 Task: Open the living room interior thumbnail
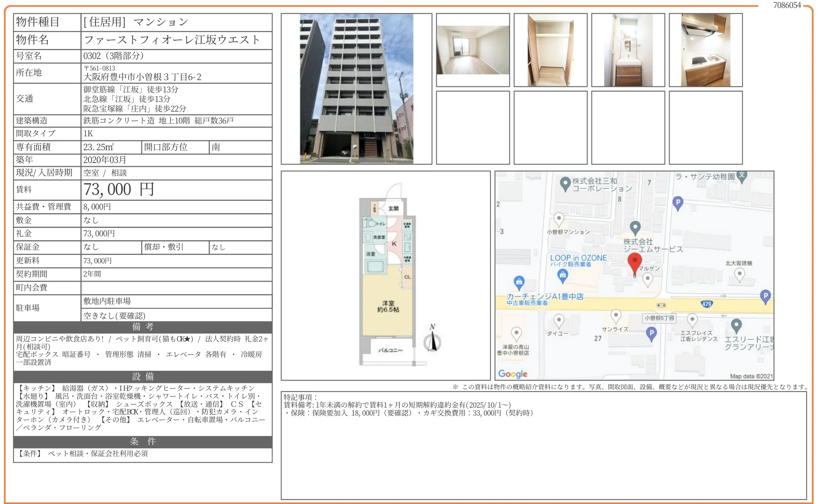coord(473,50)
